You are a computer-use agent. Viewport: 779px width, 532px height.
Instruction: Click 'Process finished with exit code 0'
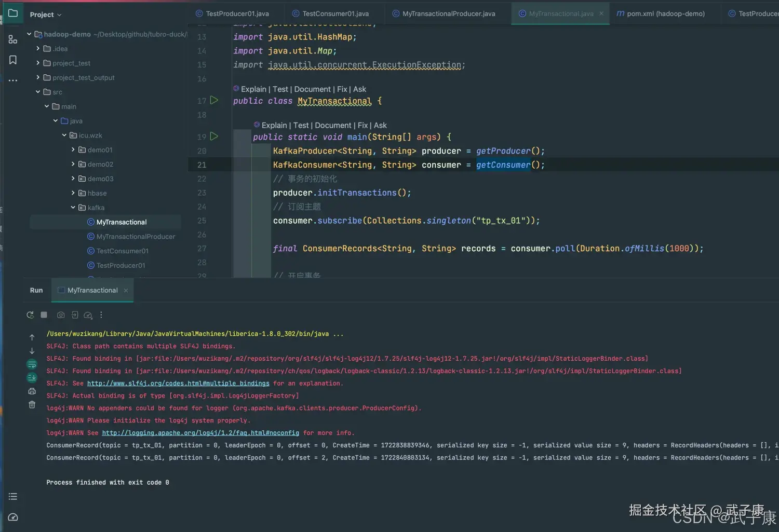click(x=108, y=482)
